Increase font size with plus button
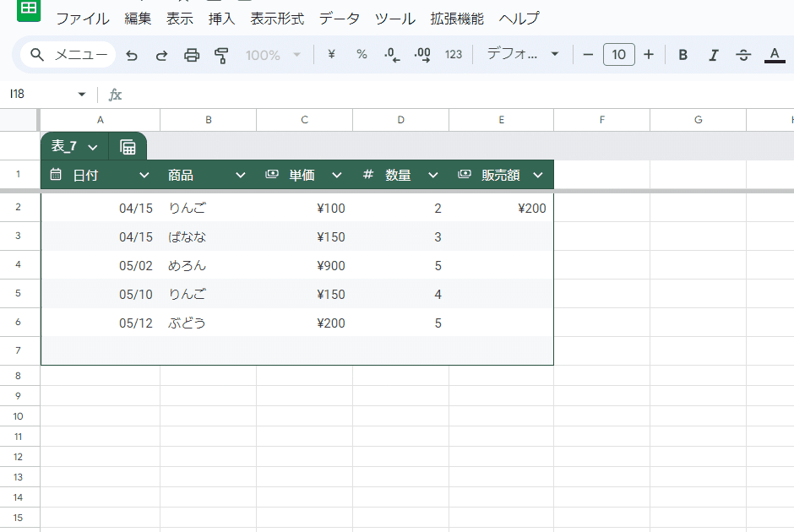Image resolution: width=794 pixels, height=532 pixels. (x=649, y=54)
